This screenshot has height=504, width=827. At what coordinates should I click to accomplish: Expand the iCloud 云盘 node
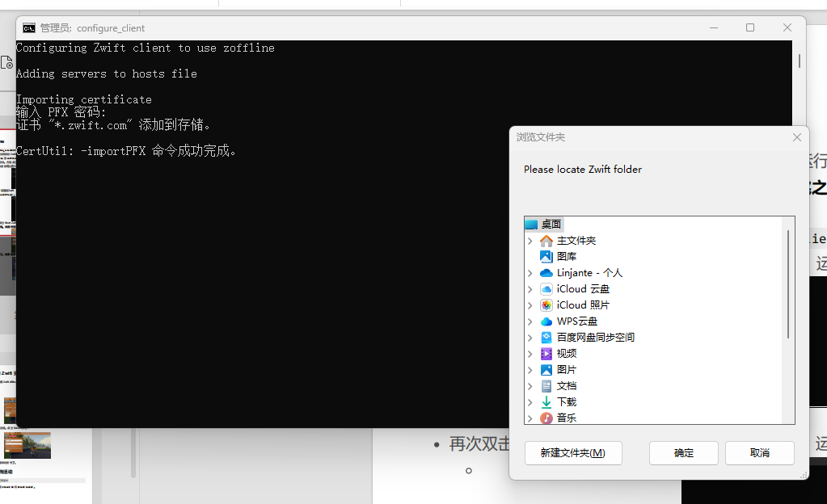coord(530,289)
